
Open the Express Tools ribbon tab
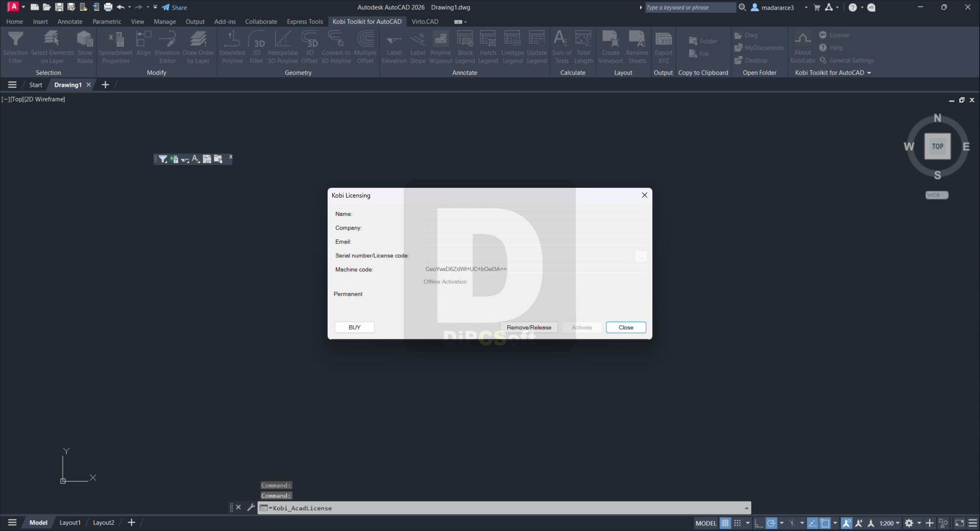[305, 21]
